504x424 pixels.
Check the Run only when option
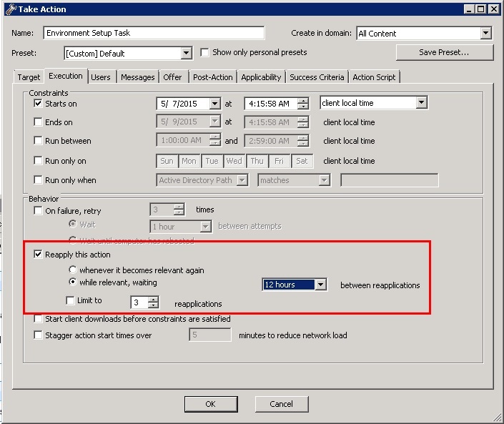coord(38,179)
